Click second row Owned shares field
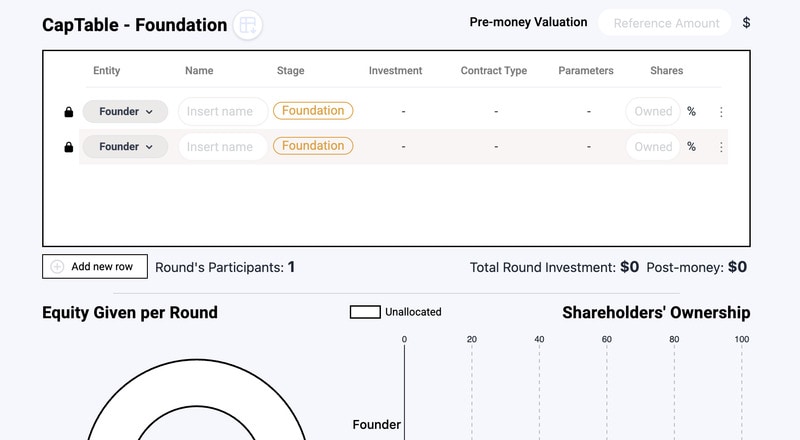 click(x=653, y=147)
